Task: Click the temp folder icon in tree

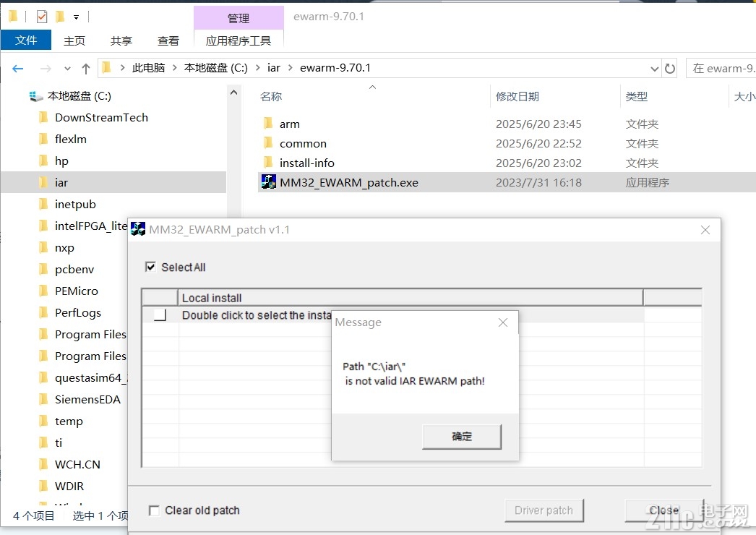Action: tap(43, 421)
